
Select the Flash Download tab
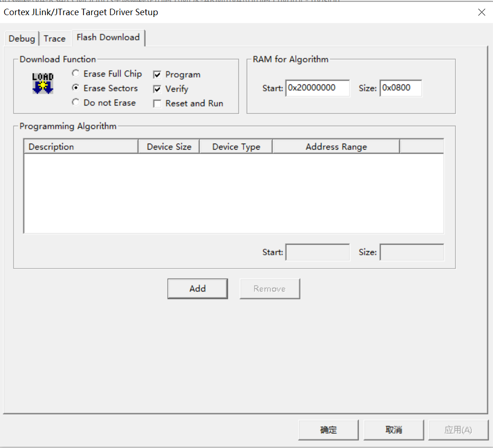click(108, 38)
